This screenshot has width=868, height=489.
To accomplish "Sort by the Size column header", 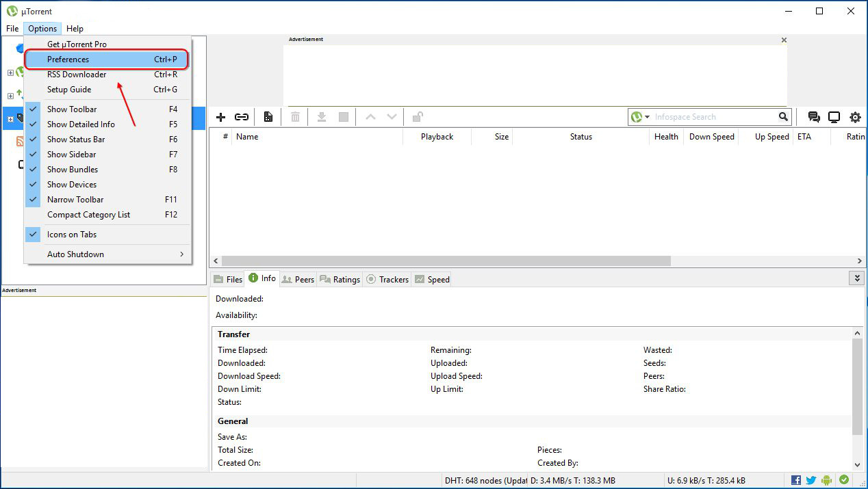I will pyautogui.click(x=493, y=137).
